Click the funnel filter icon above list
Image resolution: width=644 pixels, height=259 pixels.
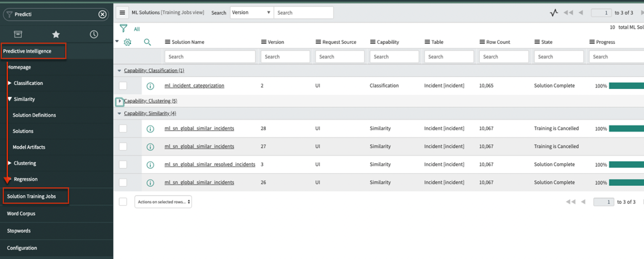point(123,29)
